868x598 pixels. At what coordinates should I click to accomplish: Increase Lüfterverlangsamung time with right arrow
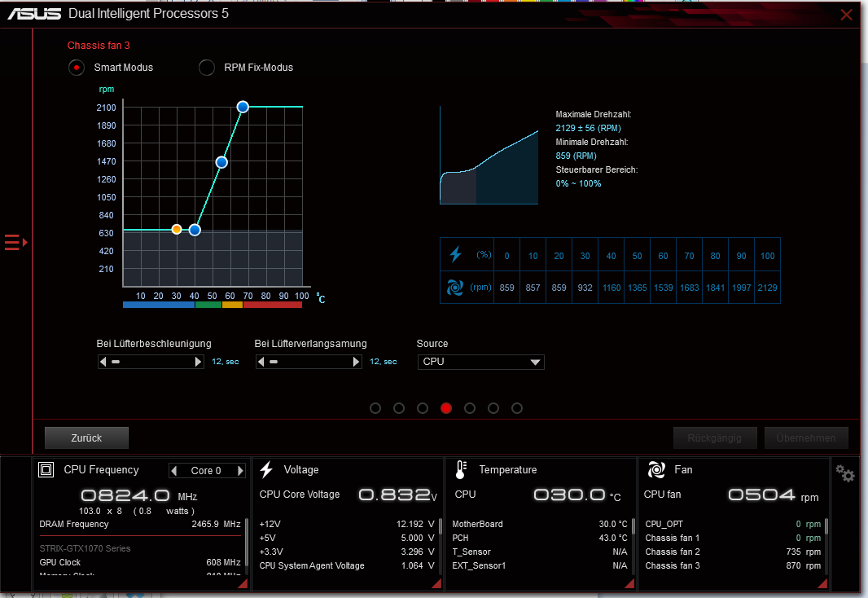point(356,362)
